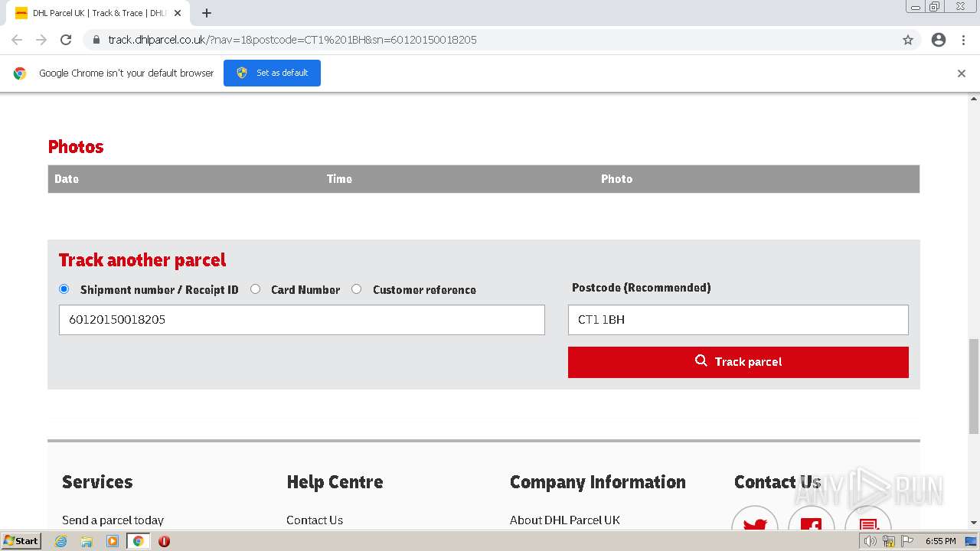Open the Windows Start menu
The width and height of the screenshot is (980, 551).
pos(21,541)
